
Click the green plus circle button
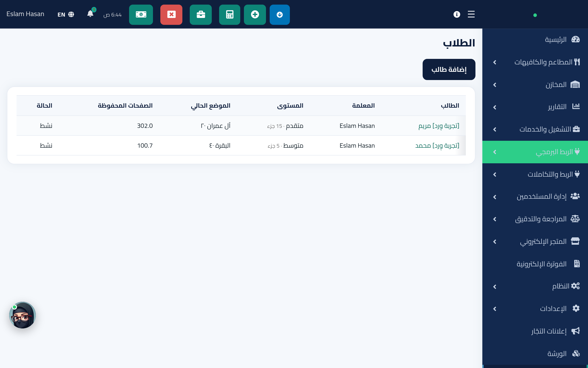(x=255, y=14)
